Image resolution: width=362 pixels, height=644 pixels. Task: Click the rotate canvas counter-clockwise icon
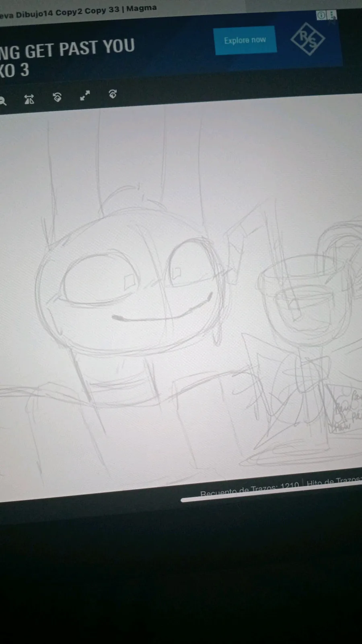(x=58, y=97)
